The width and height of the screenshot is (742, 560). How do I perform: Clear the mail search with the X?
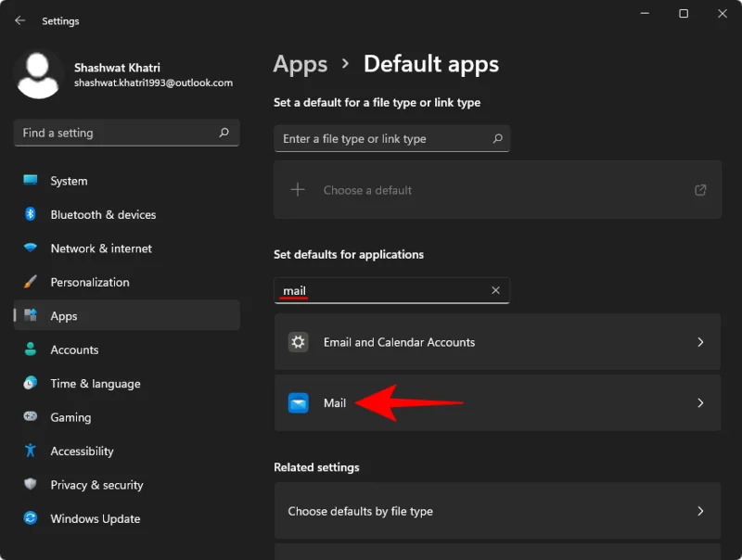click(x=496, y=290)
